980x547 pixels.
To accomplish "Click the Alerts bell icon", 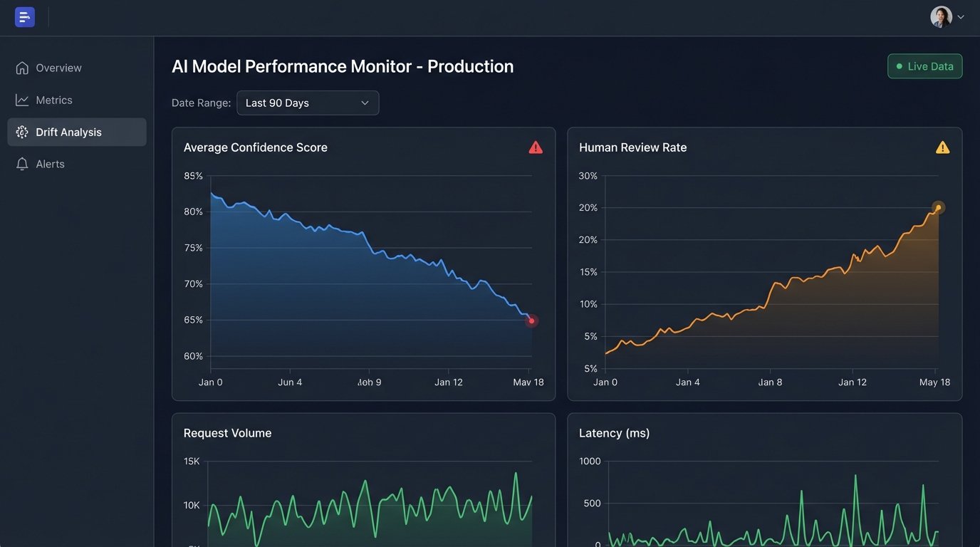I will click(22, 165).
